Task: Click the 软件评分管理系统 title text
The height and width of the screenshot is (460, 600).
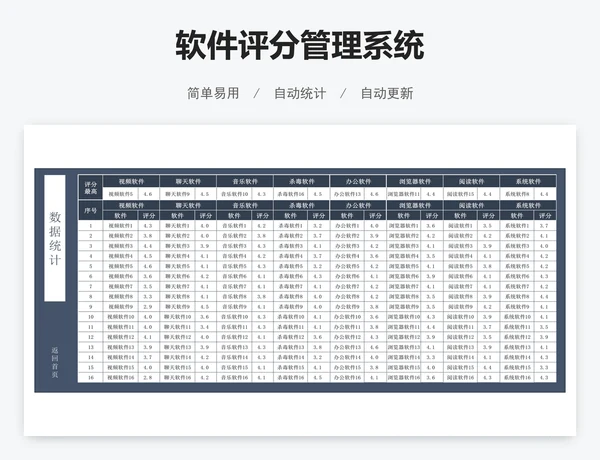Action: [x=300, y=45]
